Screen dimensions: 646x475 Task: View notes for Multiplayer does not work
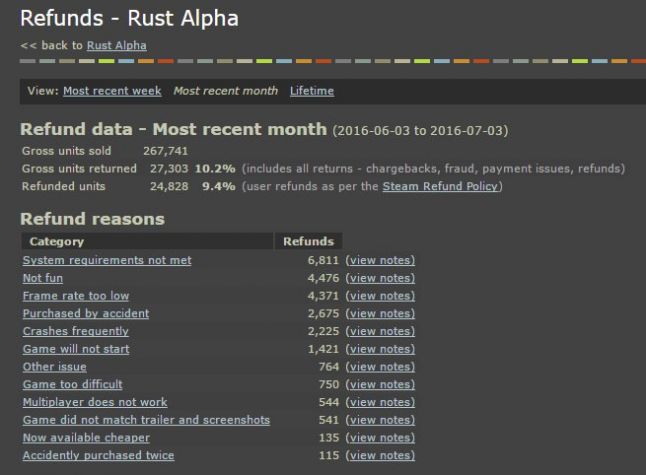[379, 402]
